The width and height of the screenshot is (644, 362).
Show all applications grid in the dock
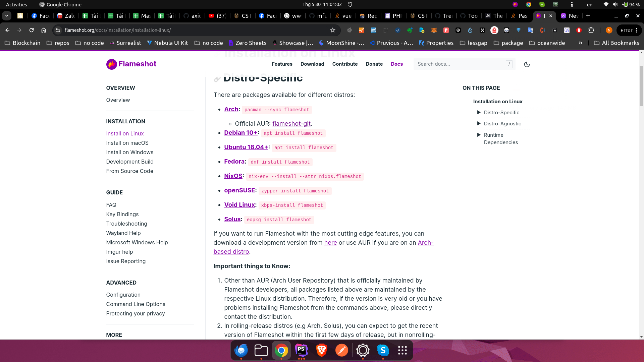point(402,350)
